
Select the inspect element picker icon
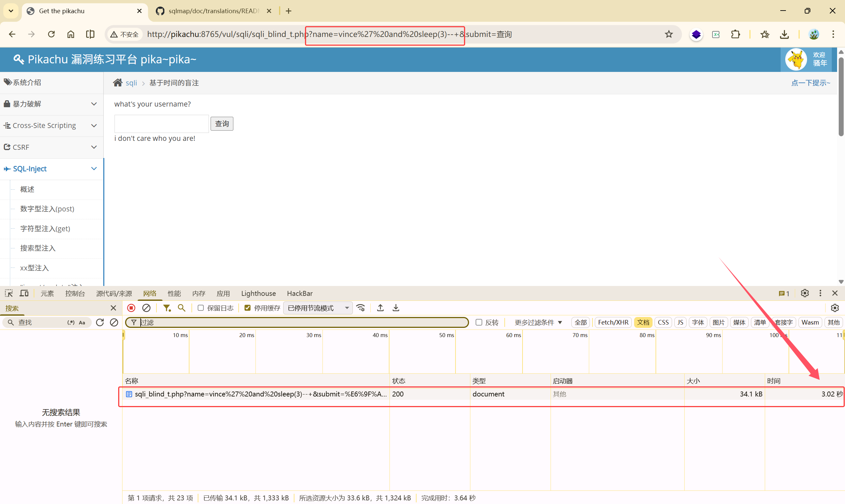coord(9,293)
